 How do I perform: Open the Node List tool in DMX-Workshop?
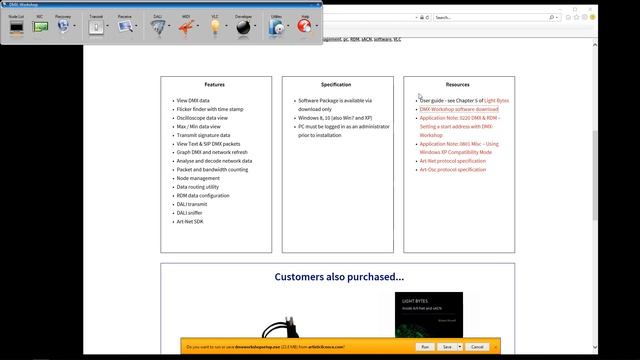tap(16, 27)
